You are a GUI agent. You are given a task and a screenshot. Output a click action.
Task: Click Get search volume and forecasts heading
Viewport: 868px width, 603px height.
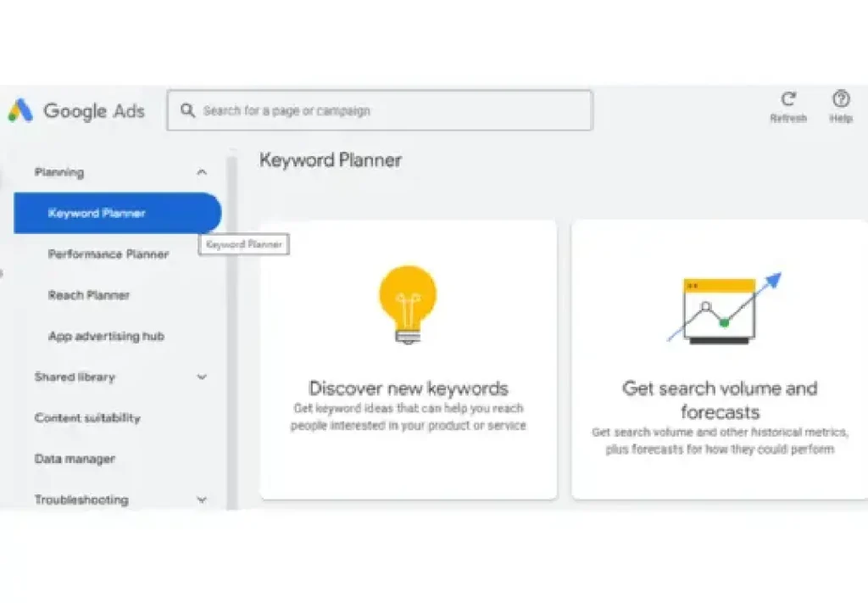[720, 400]
